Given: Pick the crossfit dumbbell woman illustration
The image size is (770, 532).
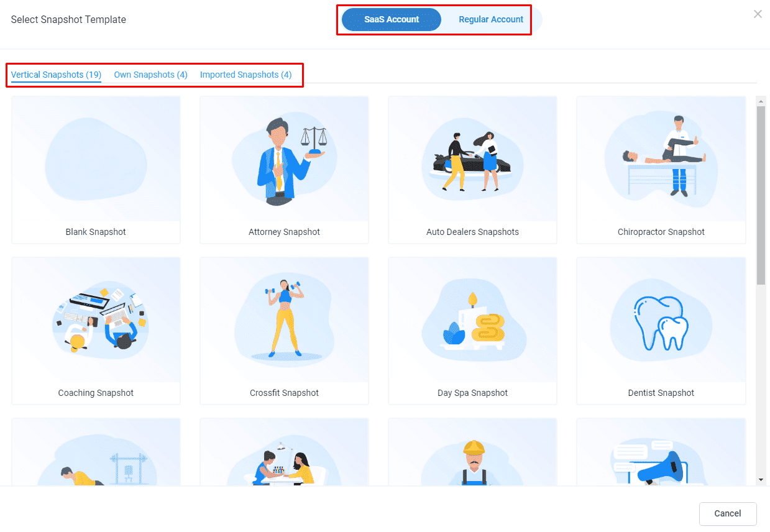Looking at the screenshot, I should [284, 319].
